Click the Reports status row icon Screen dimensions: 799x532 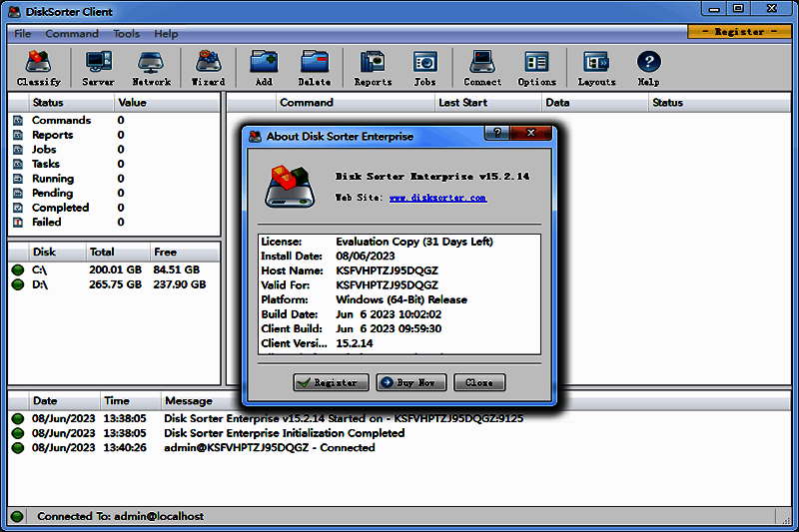click(x=18, y=135)
